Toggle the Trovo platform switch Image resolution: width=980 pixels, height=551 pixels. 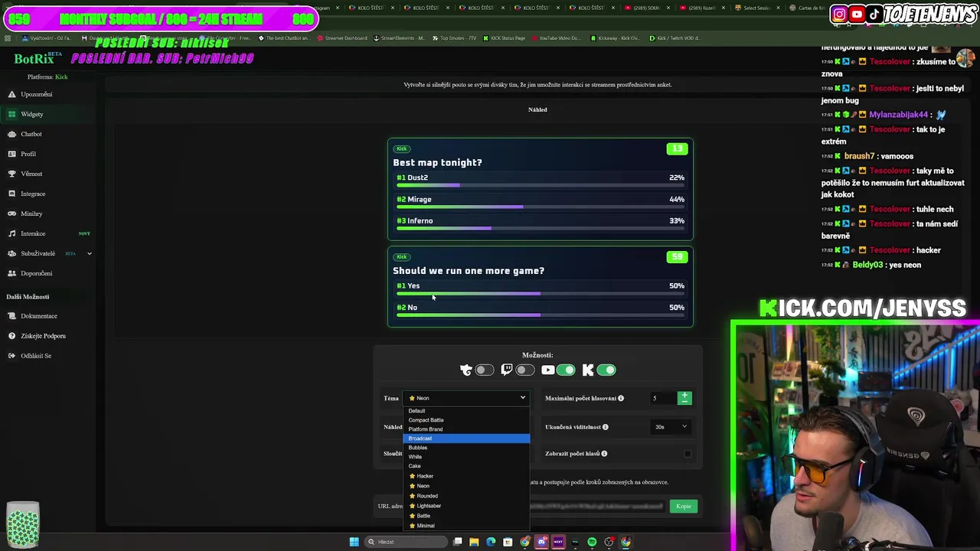[x=484, y=370]
